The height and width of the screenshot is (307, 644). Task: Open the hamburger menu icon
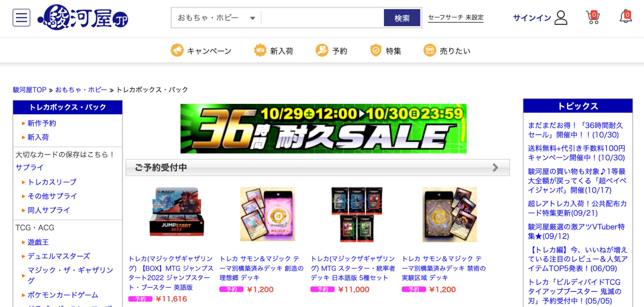click(22, 18)
